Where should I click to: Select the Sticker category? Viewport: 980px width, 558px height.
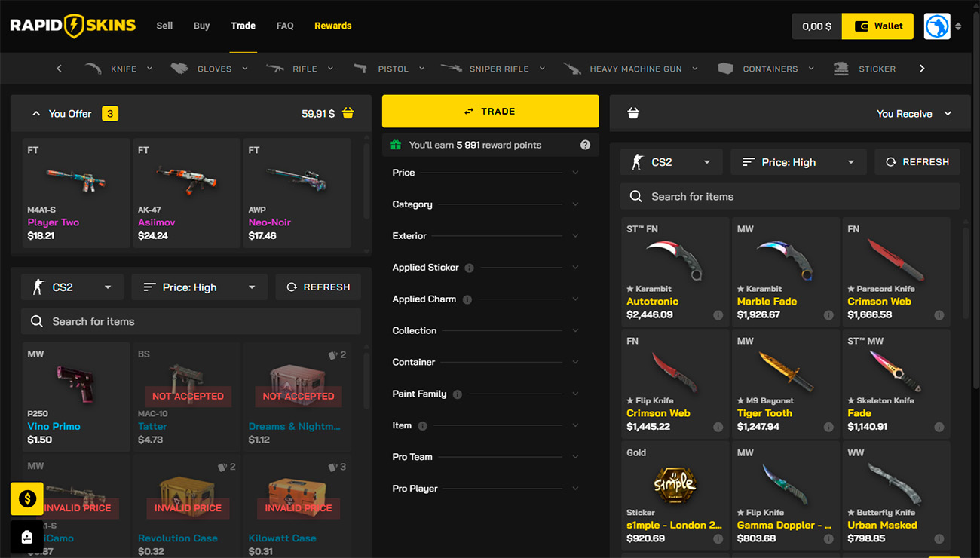pos(865,69)
